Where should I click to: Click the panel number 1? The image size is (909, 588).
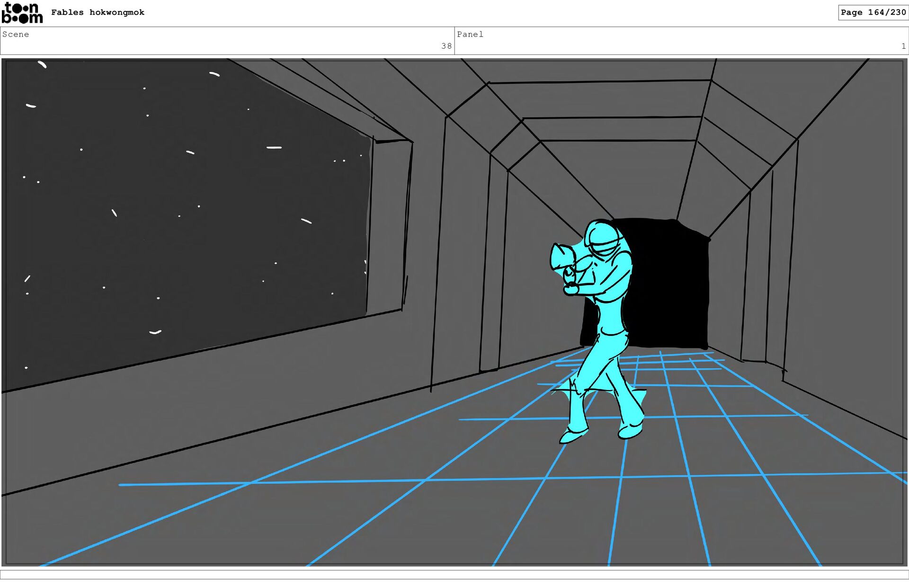(x=903, y=46)
